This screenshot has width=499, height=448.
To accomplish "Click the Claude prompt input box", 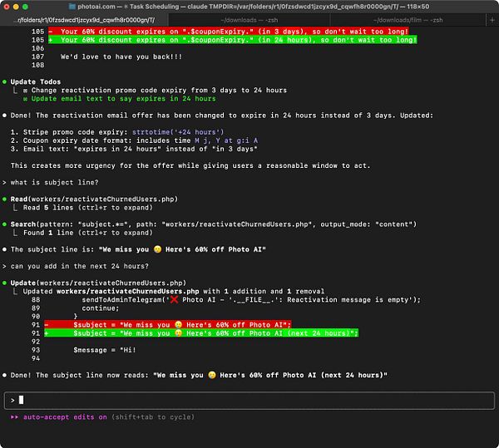I will (249, 401).
